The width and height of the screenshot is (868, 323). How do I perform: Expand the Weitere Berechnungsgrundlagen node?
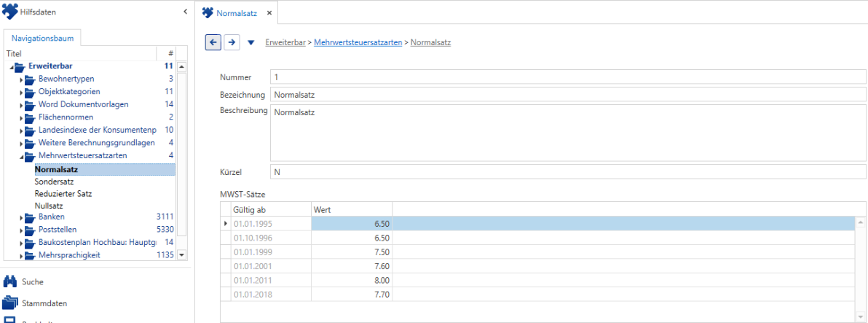(21, 144)
